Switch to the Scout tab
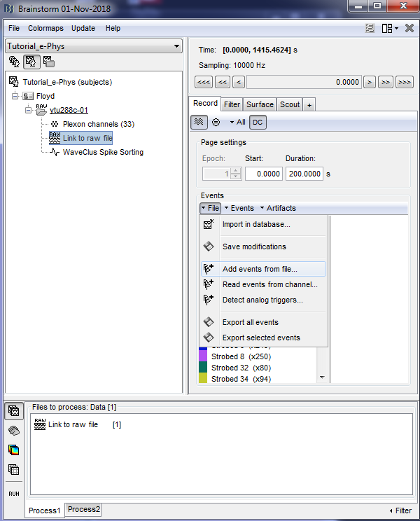Viewport: 420px width, 521px height. pyautogui.click(x=289, y=104)
